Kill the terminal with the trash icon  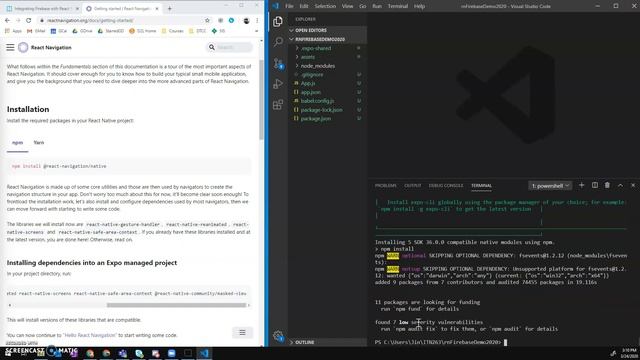click(607, 185)
